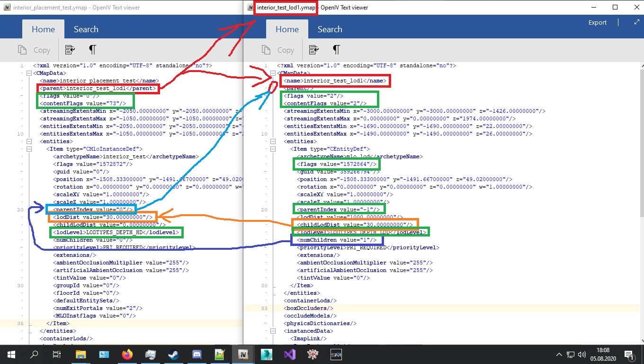The image size is (644, 364).
Task: Open Steam from the taskbar
Action: coord(173,354)
